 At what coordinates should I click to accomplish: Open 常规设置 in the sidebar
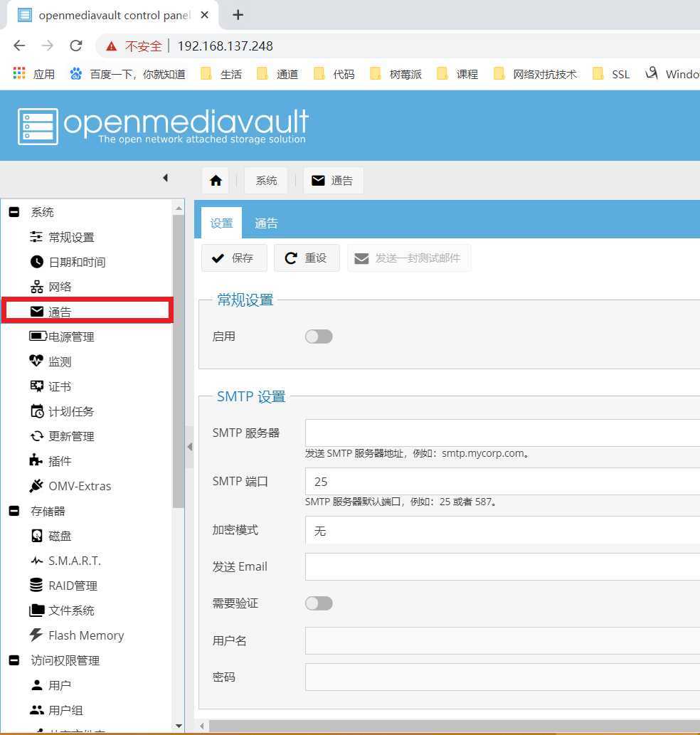point(71,237)
